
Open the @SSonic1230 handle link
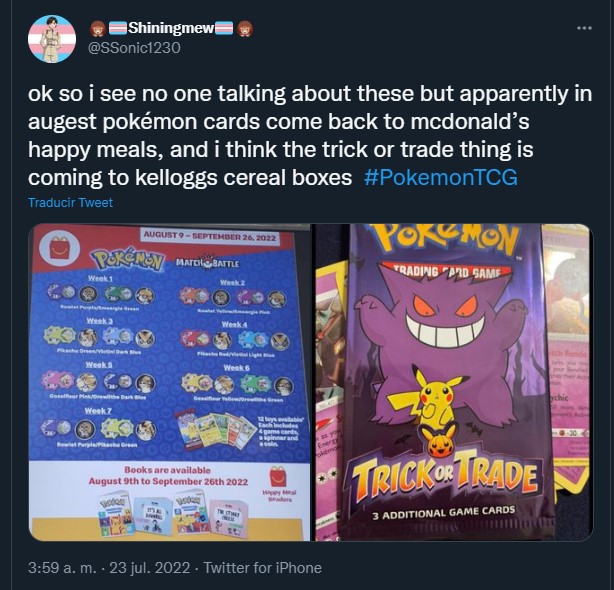(x=135, y=48)
